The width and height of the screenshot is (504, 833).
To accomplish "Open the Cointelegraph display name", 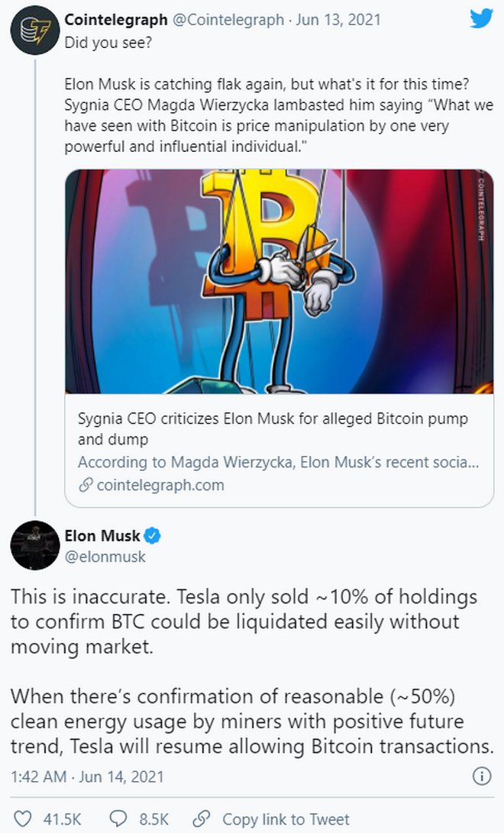I will pyautogui.click(x=116, y=20).
